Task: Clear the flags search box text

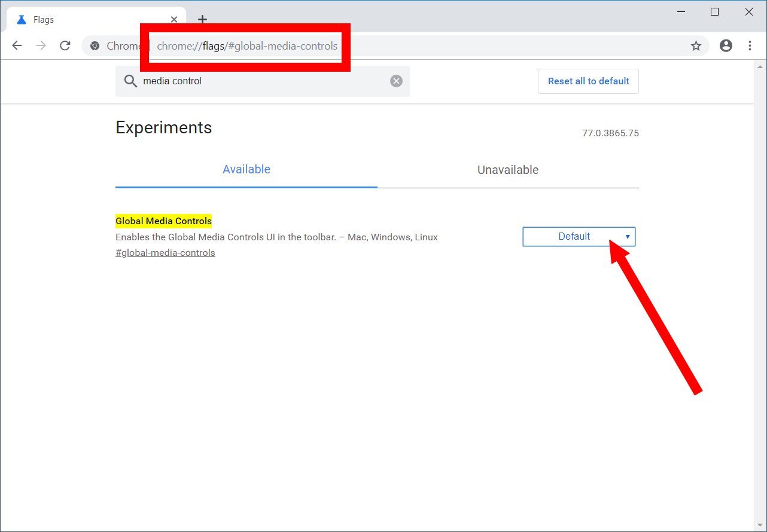Action: point(396,81)
